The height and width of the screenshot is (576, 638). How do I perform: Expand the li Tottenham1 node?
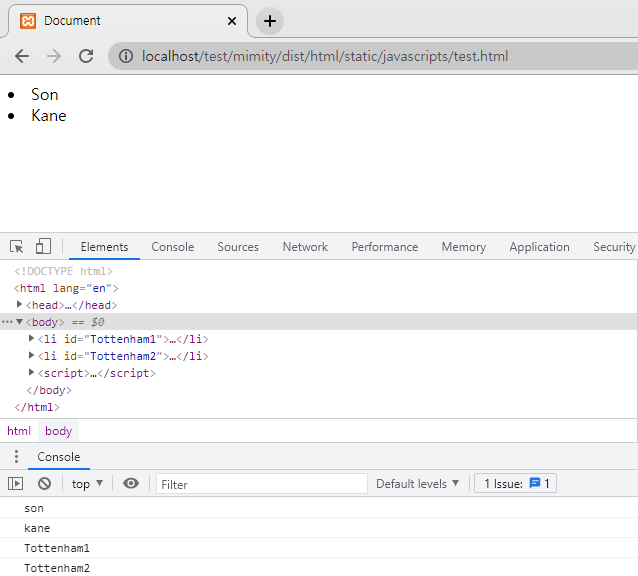[x=31, y=338]
